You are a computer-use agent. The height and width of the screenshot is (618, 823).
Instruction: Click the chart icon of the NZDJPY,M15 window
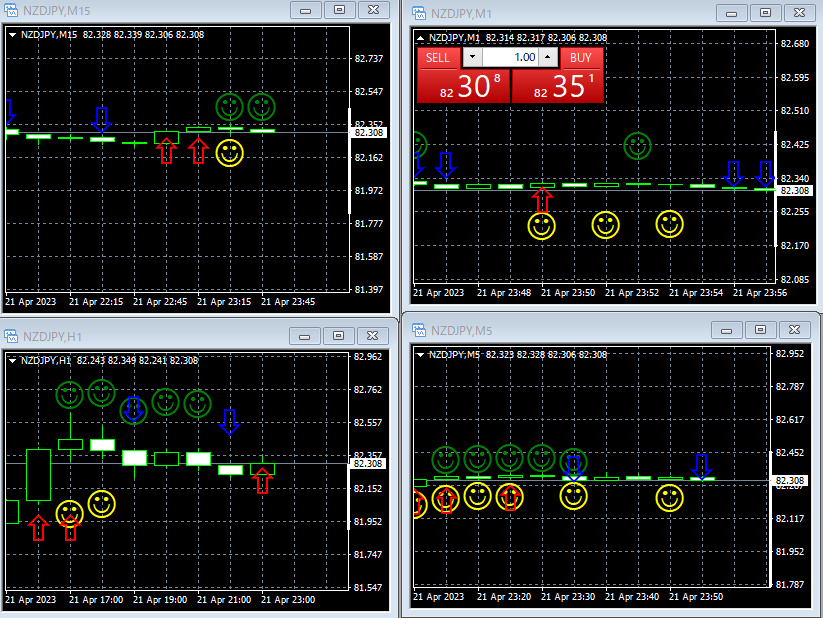point(11,10)
